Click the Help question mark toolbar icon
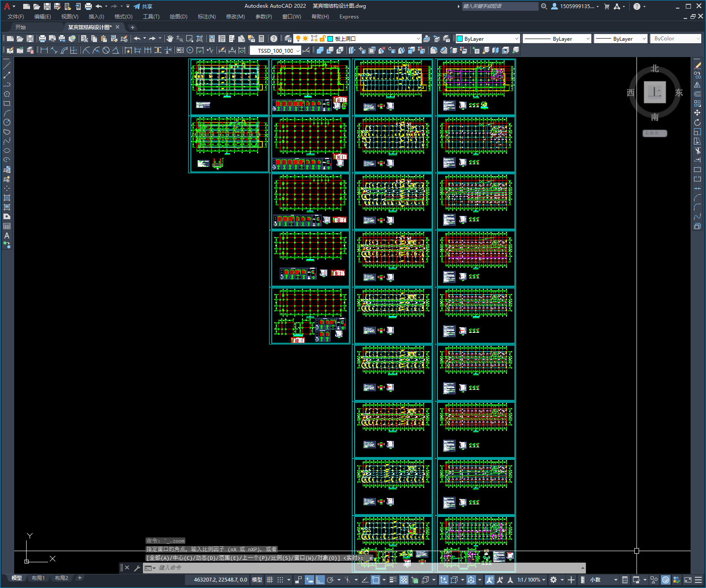Image resolution: width=706 pixels, height=588 pixels. 274,39
